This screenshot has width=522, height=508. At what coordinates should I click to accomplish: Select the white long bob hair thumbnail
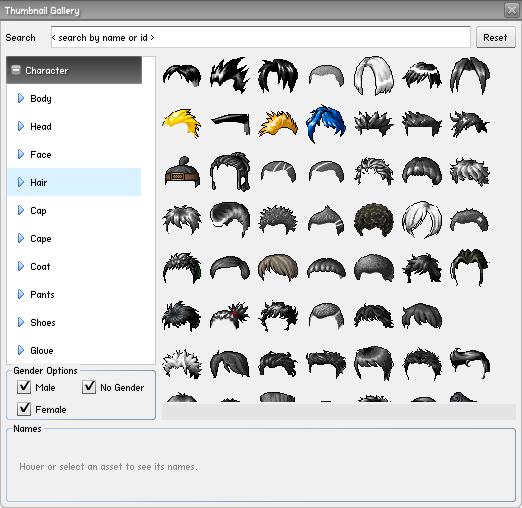tap(374, 76)
